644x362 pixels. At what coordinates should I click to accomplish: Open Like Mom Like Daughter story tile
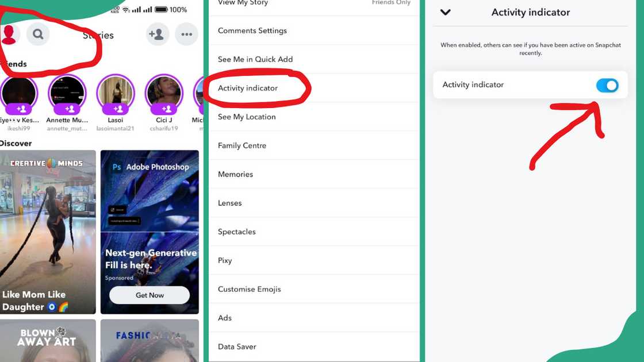(48, 232)
